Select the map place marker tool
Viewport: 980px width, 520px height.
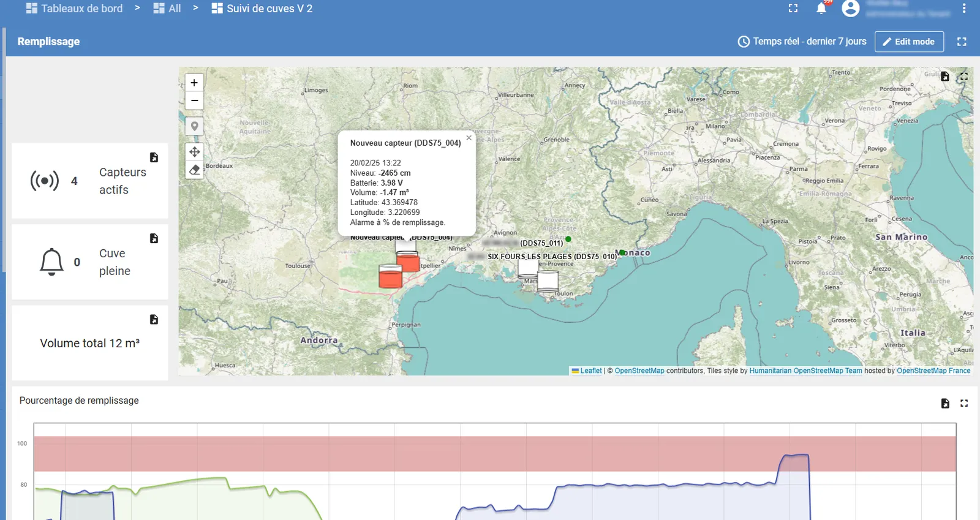click(194, 126)
